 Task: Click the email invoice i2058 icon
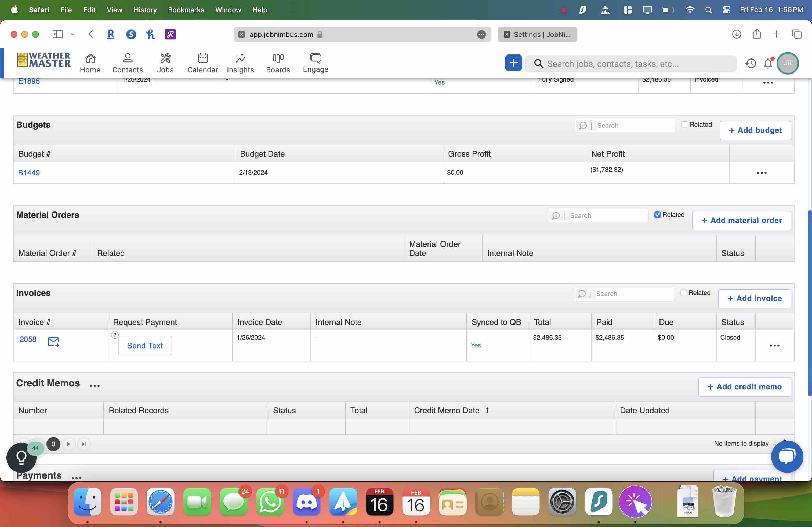click(x=53, y=341)
